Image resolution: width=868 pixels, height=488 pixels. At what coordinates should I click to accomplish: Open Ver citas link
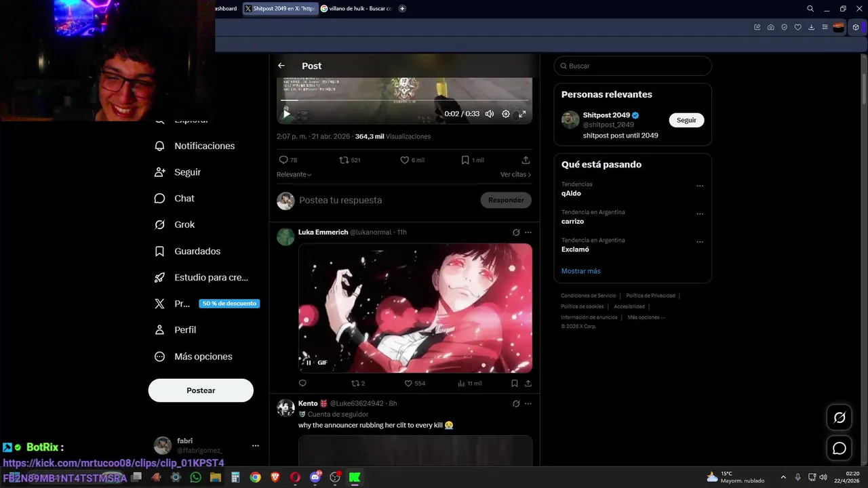click(x=515, y=174)
